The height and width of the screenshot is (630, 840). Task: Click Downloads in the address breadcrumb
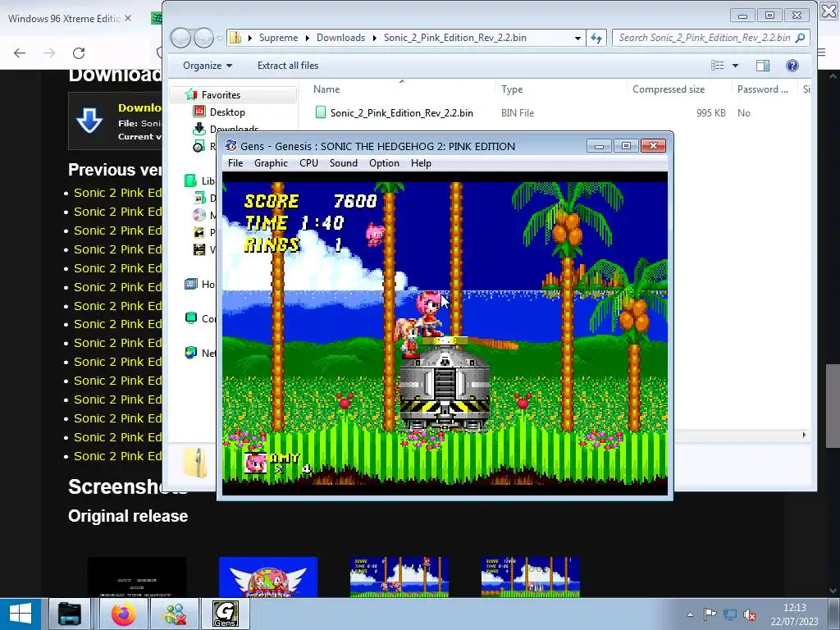(340, 38)
